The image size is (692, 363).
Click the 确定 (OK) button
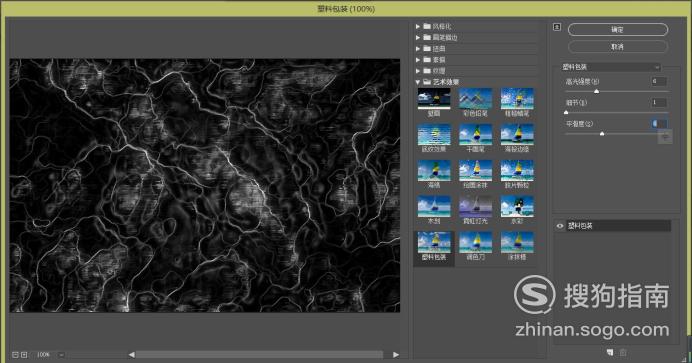(x=617, y=30)
